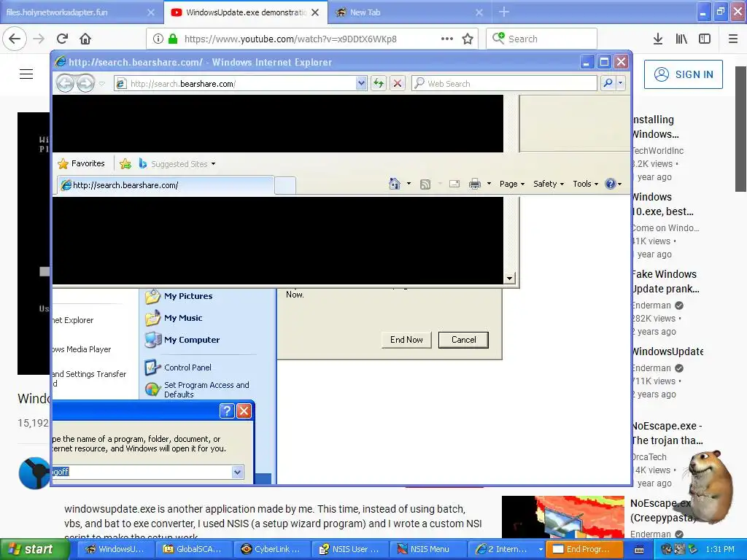Viewport: 747px width, 560px height.
Task: Open the IE help dropdown arrow
Action: pos(619,184)
